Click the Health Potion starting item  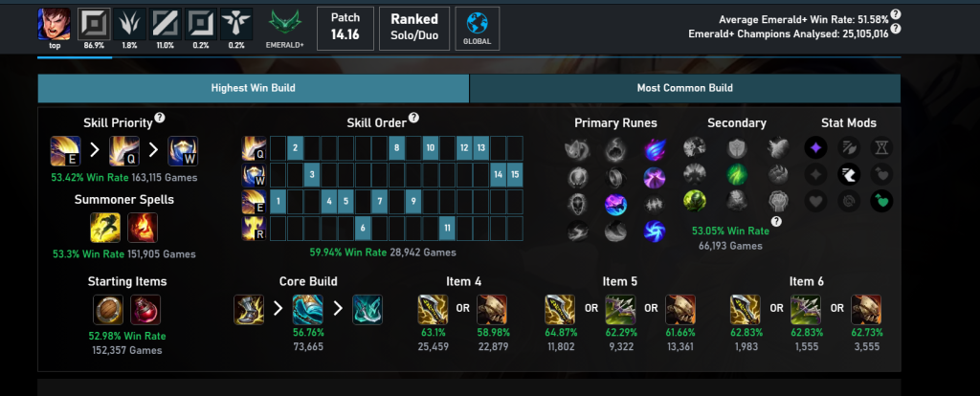145,311
